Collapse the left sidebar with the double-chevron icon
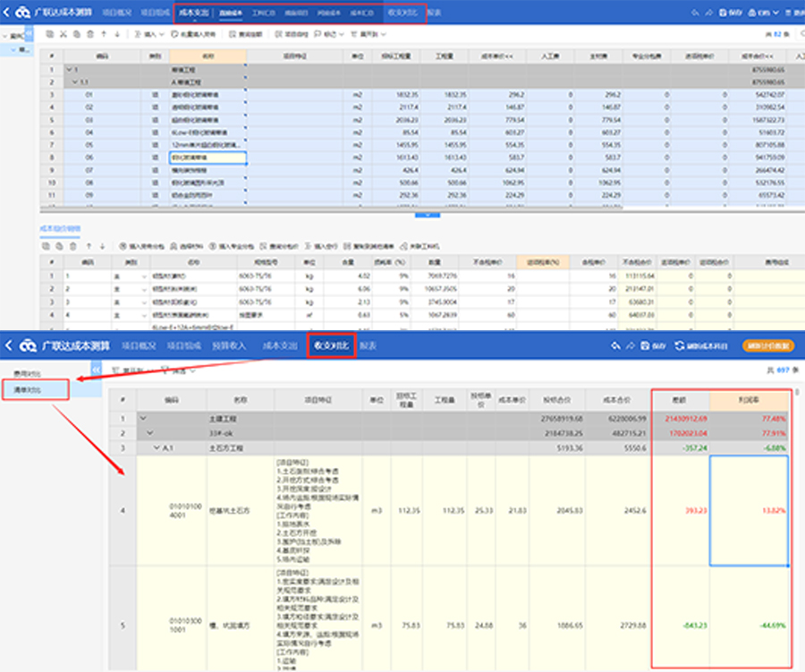Screen dimensions: 805x672 pos(96,369)
